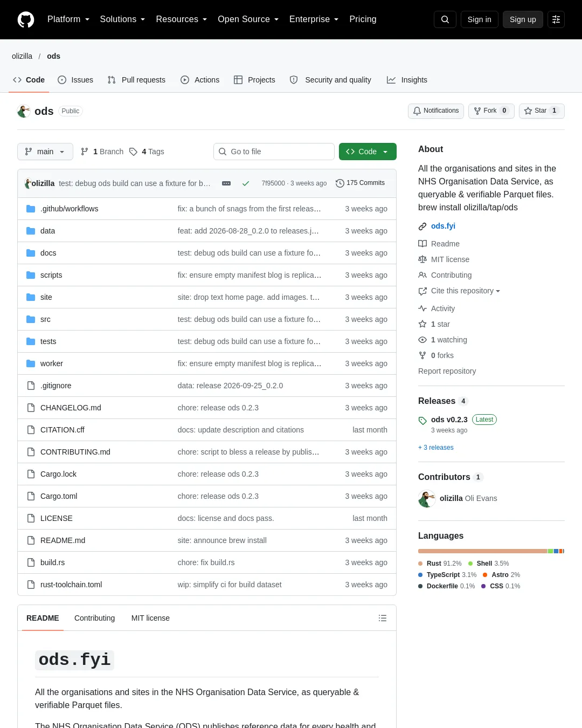This screenshot has height=728, width=582.
Task: Select the MIT license tab in README panel
Action: click(x=150, y=618)
